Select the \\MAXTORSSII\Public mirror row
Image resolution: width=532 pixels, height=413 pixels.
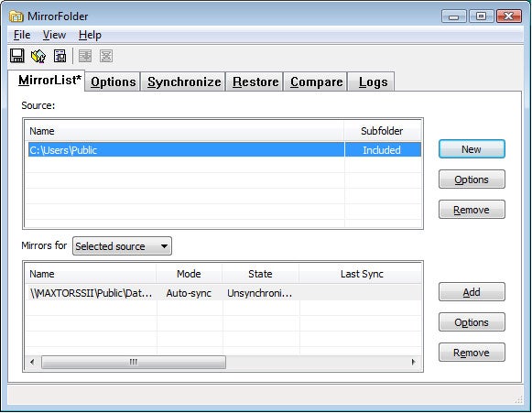223,293
